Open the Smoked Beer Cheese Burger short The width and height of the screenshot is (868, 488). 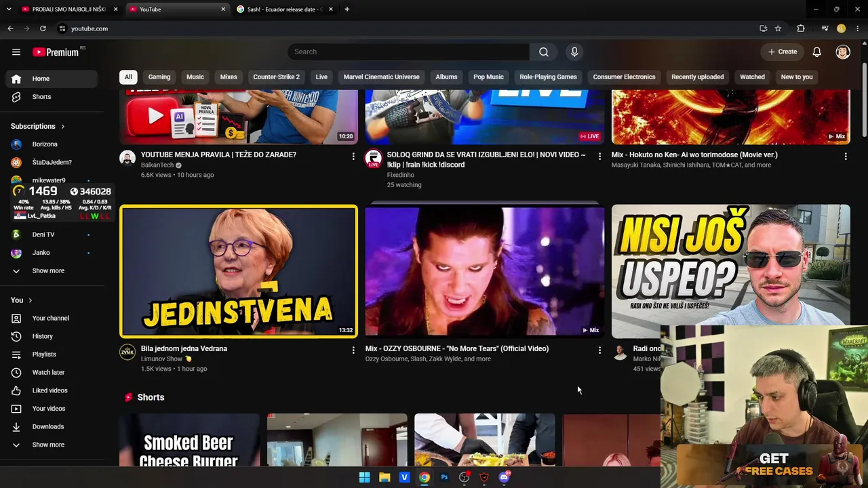point(189,441)
